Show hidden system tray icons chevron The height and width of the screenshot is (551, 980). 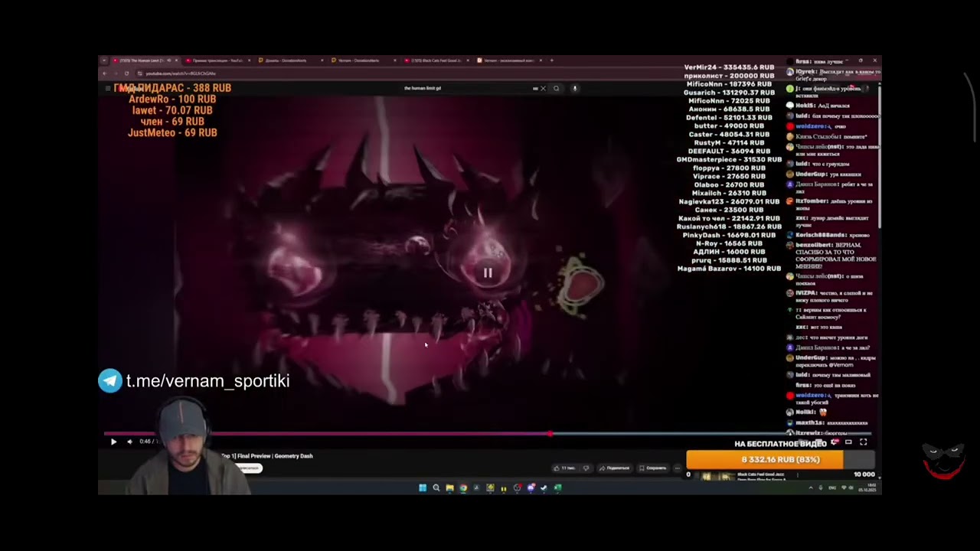(x=811, y=487)
